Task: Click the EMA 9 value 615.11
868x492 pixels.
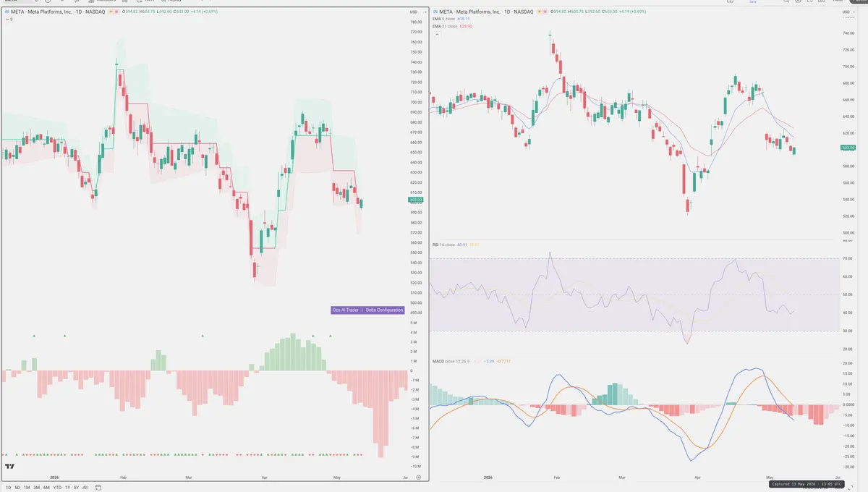Action: coord(464,19)
